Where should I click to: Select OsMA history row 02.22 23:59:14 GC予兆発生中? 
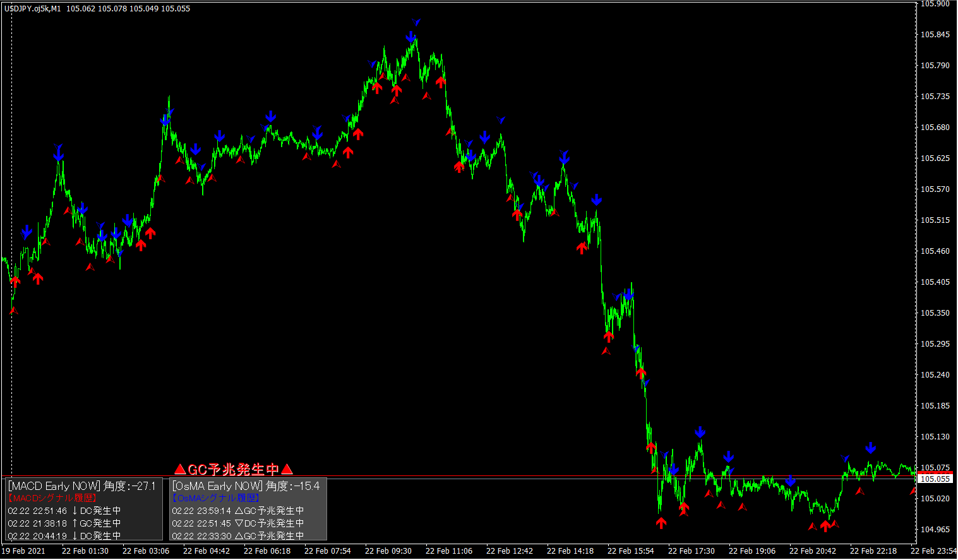(238, 511)
